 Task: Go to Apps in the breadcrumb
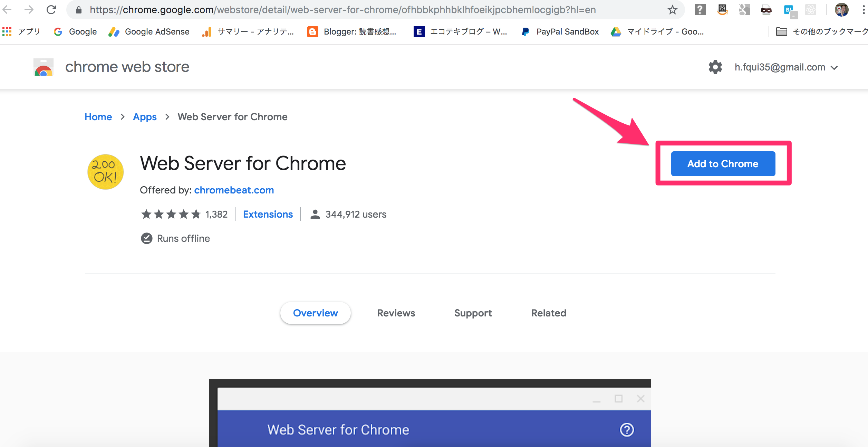click(x=145, y=117)
